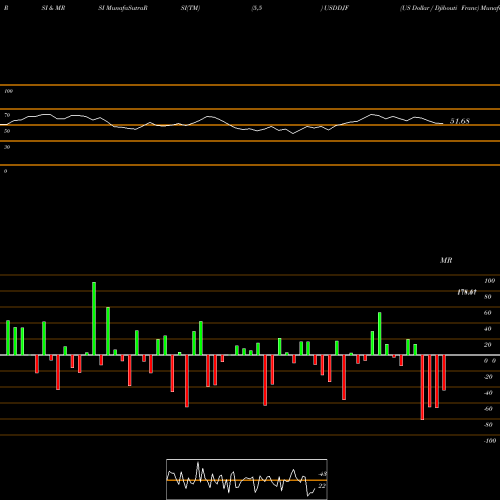Click the MR axis label 60
The image size is (500, 500).
488,313
